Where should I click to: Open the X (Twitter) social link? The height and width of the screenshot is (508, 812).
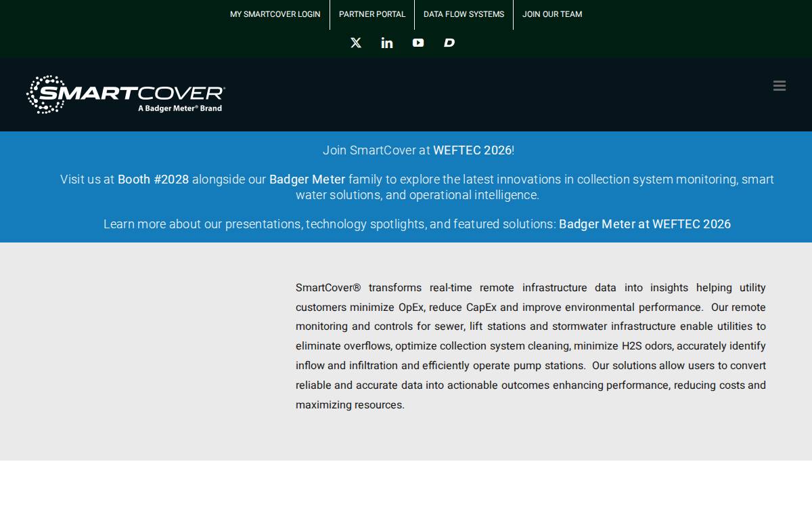click(356, 43)
